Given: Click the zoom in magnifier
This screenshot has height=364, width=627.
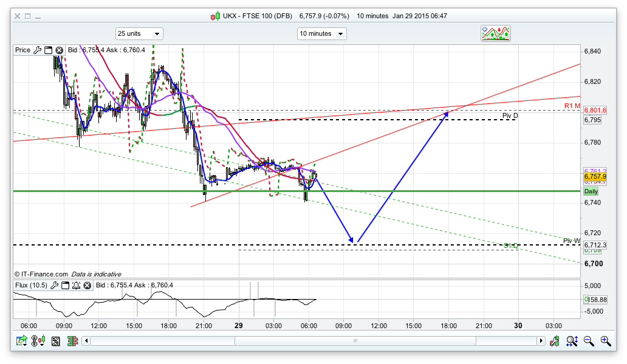Looking at the screenshot, I should pyautogui.click(x=605, y=342).
